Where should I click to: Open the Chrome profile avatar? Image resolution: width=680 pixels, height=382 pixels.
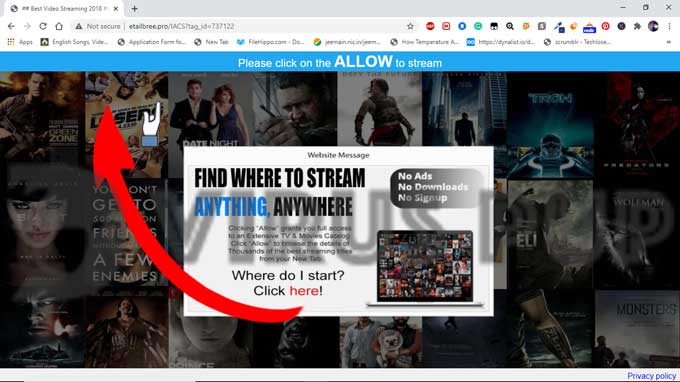point(653,26)
